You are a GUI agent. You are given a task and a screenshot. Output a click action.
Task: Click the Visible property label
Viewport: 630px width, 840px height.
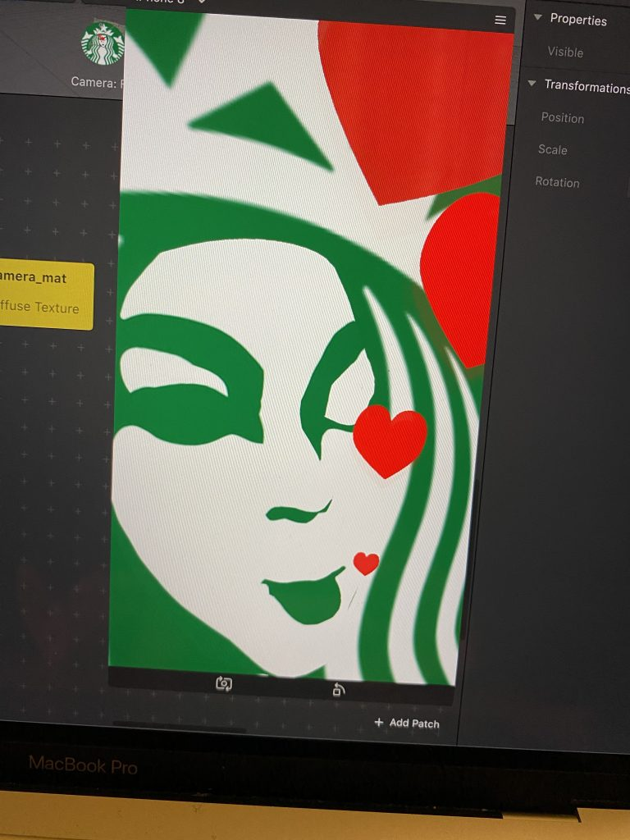pyautogui.click(x=565, y=52)
